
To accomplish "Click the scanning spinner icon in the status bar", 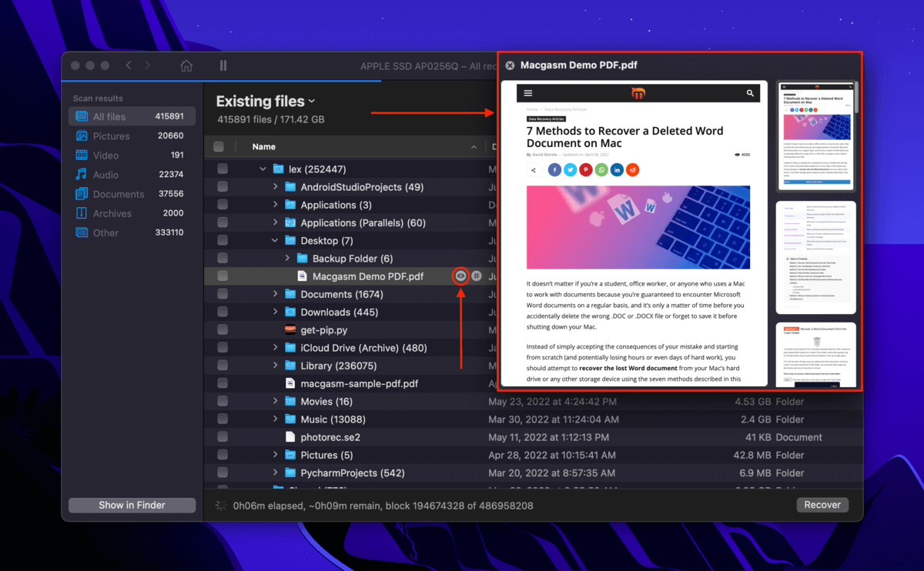I will pyautogui.click(x=222, y=506).
